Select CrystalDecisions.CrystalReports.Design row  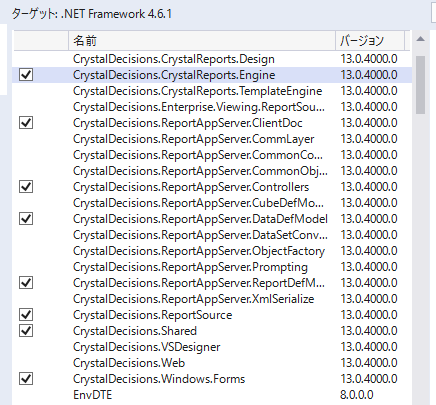click(212, 59)
